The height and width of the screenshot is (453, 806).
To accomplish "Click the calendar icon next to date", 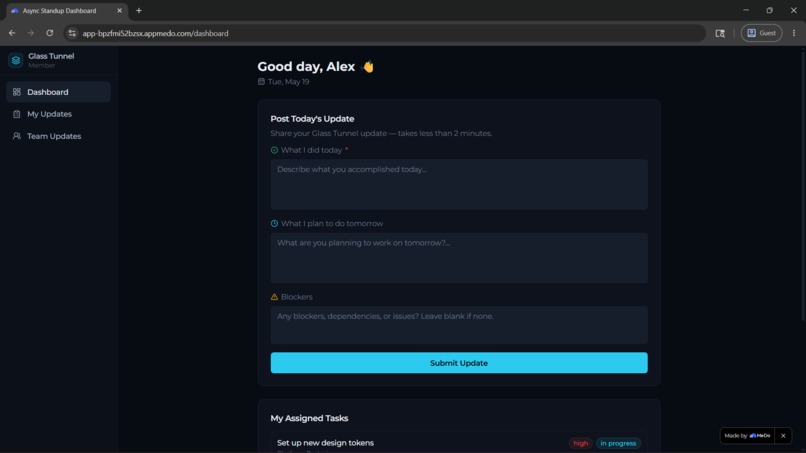I will (261, 81).
